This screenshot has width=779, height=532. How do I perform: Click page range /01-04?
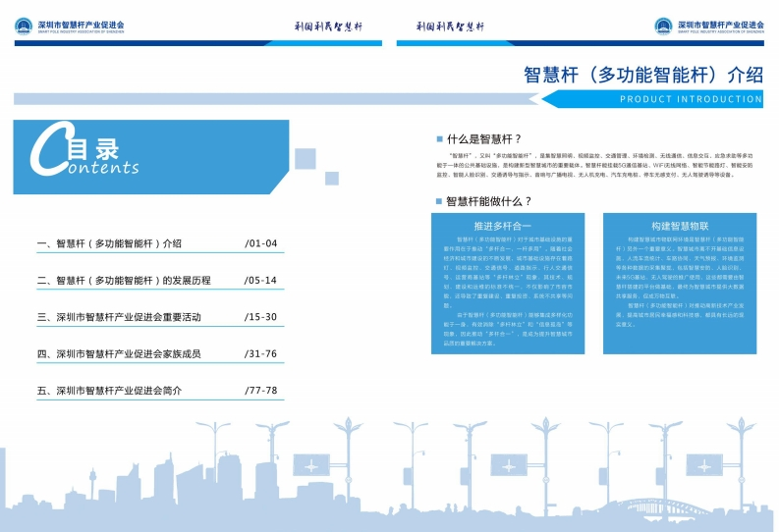(261, 243)
